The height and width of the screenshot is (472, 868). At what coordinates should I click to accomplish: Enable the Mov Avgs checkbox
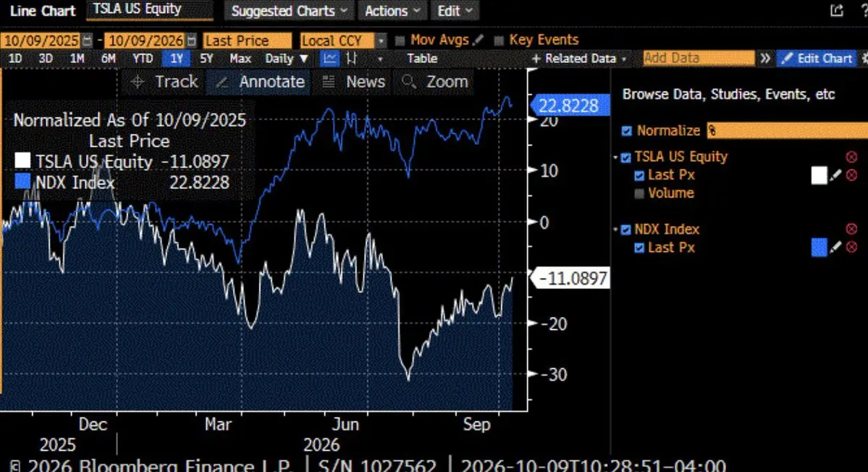400,41
